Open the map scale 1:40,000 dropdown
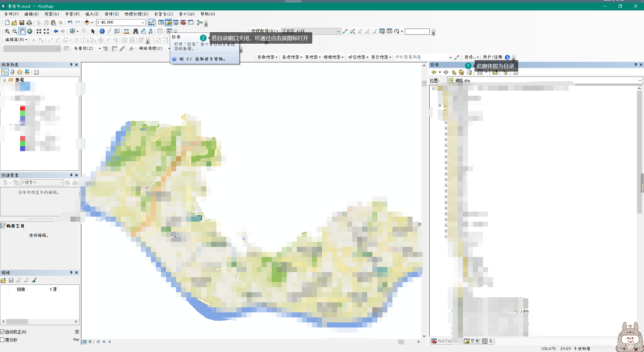Viewport: 644px width, 352px height. (x=143, y=23)
